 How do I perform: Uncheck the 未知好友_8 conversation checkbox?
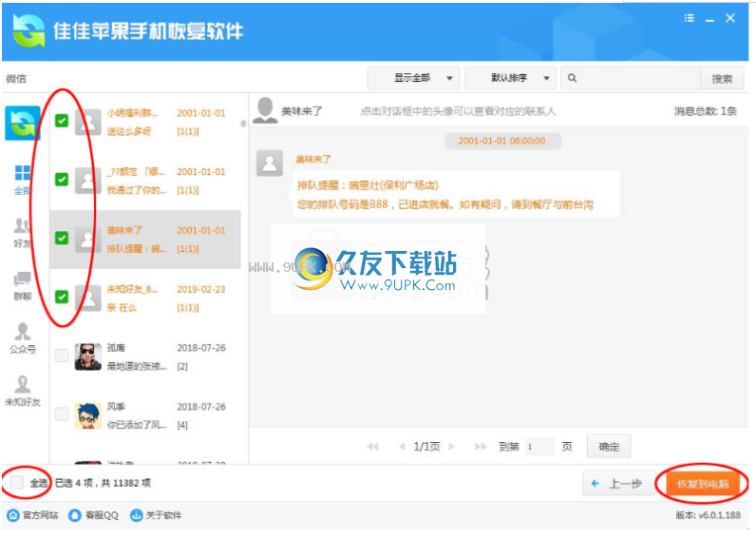coord(62,297)
